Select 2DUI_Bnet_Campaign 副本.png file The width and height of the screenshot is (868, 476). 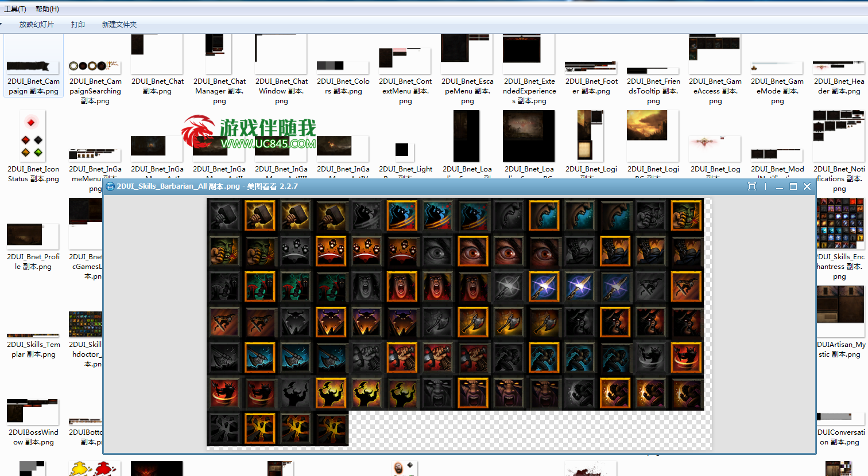[33, 65]
